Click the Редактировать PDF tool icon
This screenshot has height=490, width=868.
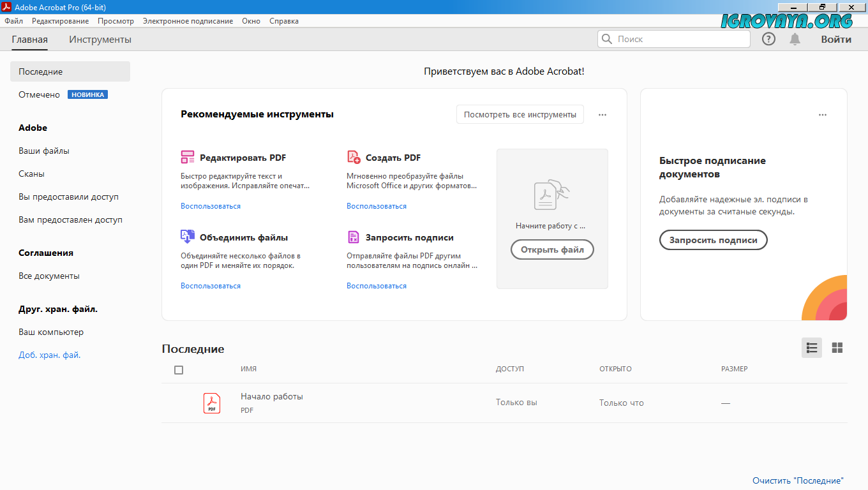[188, 158]
